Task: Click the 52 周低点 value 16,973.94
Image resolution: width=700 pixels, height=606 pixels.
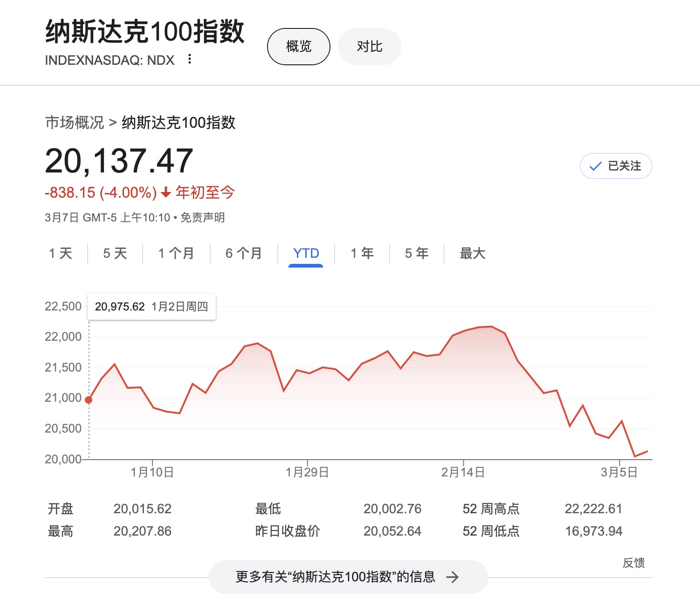Action: 594,531
